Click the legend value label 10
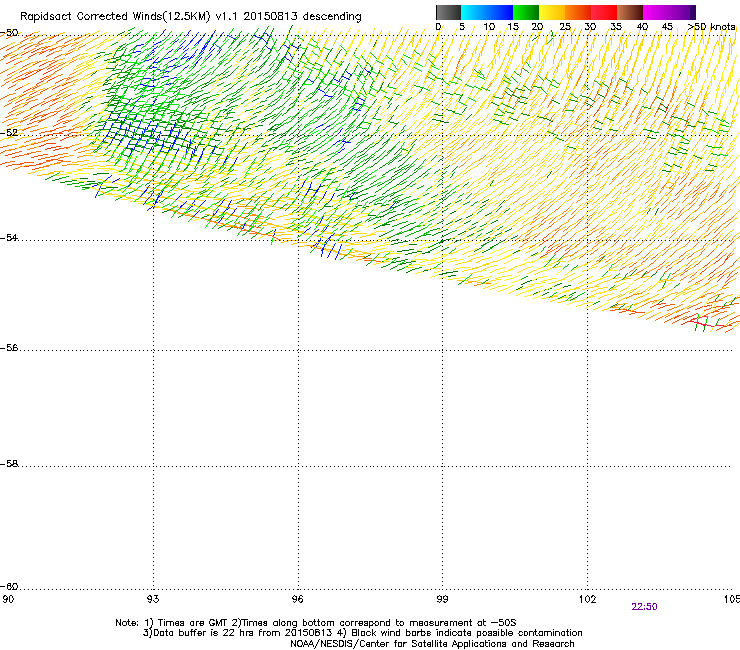Viewport: 740px width, 650px height. pyautogui.click(x=489, y=27)
